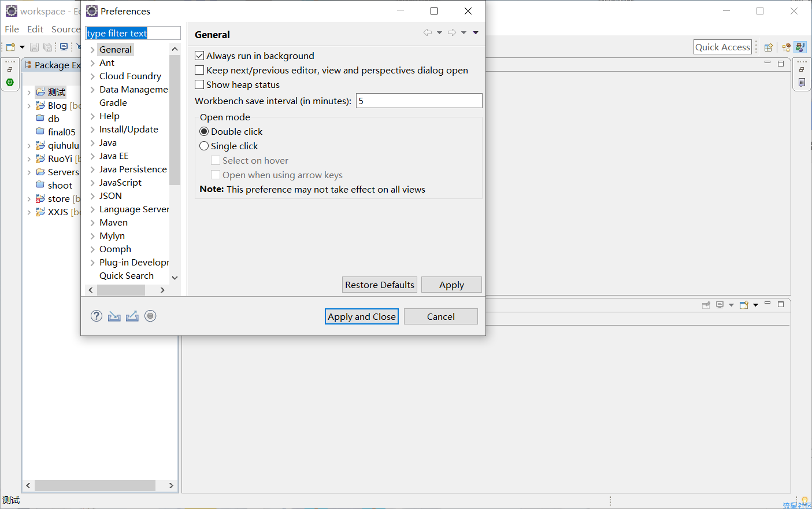Open the Preferences page view menu arrow

(x=476, y=32)
